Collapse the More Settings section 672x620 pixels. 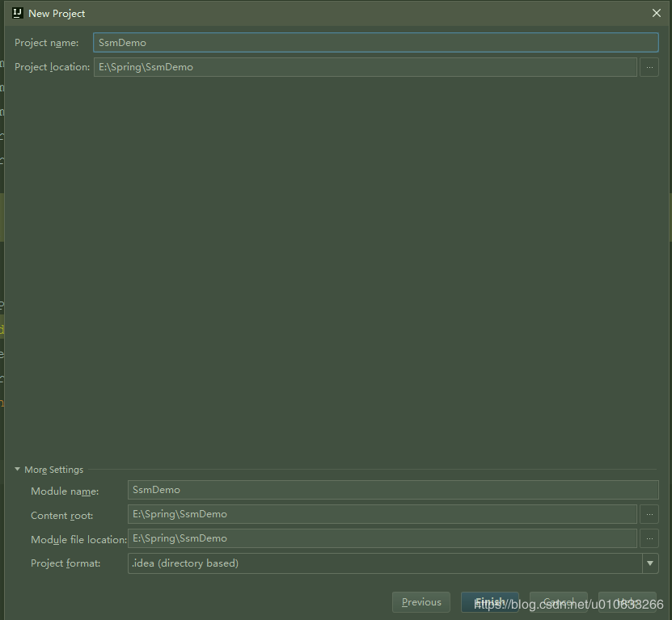(x=17, y=469)
